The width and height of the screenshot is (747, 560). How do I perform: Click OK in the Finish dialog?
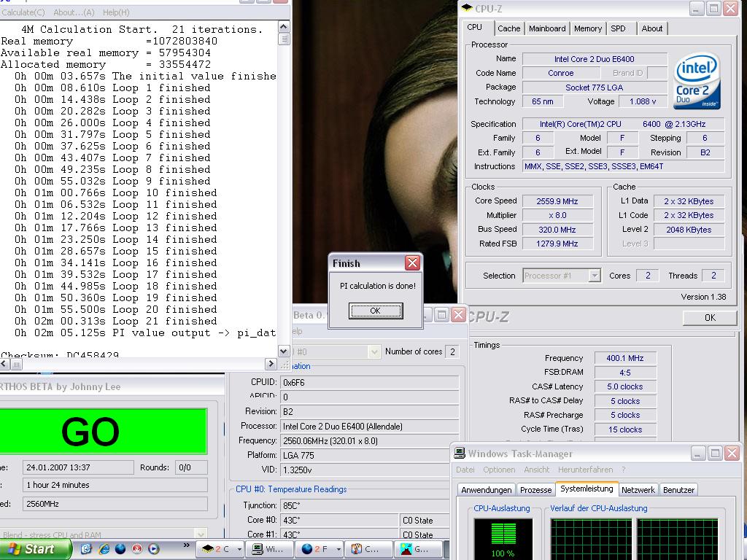pyautogui.click(x=376, y=311)
